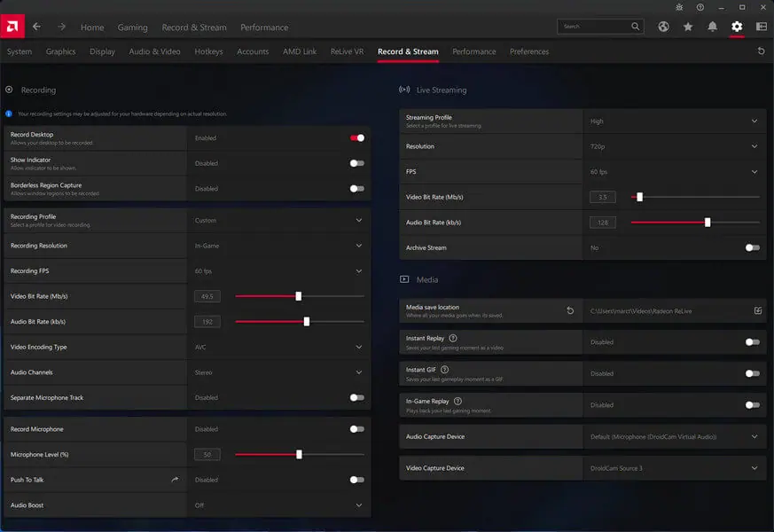
Task: Adjust Microphone Level slider handle
Action: coord(299,454)
